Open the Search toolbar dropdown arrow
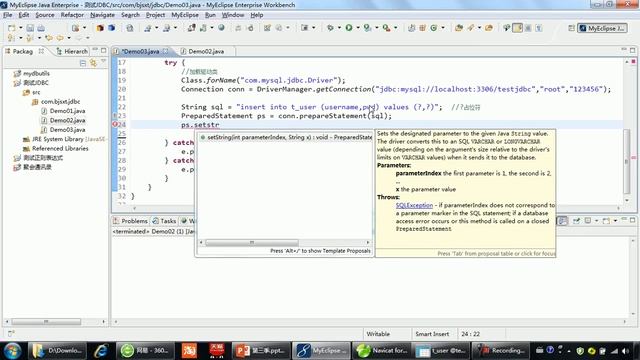Image resolution: width=640 pixels, height=360 pixels. [x=479, y=28]
